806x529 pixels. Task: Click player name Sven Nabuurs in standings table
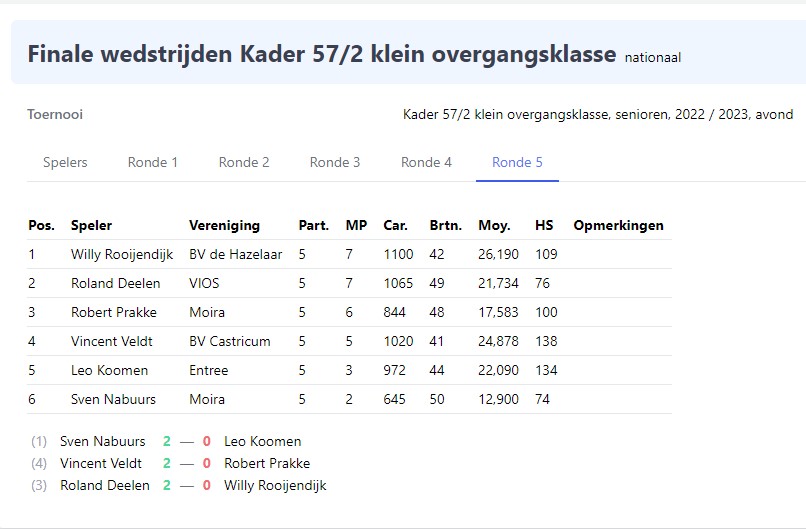pyautogui.click(x=113, y=399)
